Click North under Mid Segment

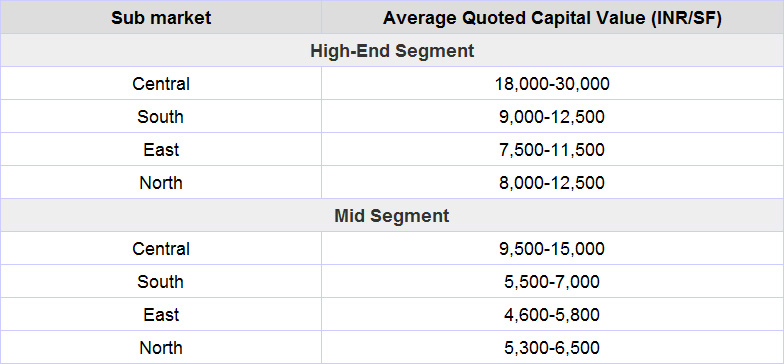[160, 348]
